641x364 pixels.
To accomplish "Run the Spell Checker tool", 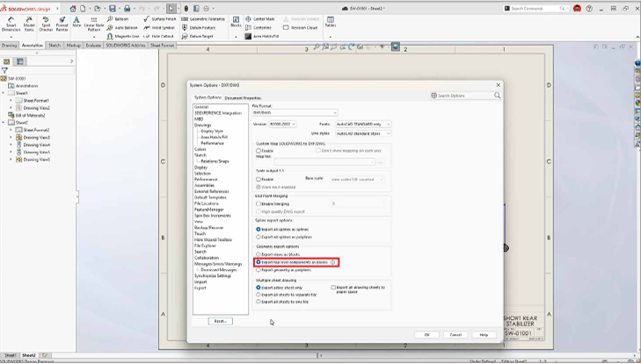I will point(46,24).
